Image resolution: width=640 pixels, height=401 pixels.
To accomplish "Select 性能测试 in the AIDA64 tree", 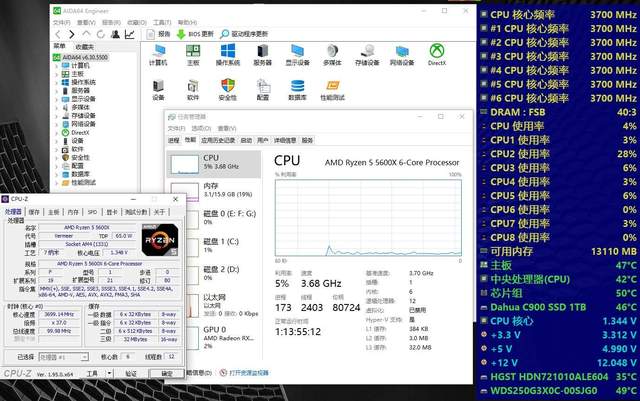I will (x=83, y=183).
